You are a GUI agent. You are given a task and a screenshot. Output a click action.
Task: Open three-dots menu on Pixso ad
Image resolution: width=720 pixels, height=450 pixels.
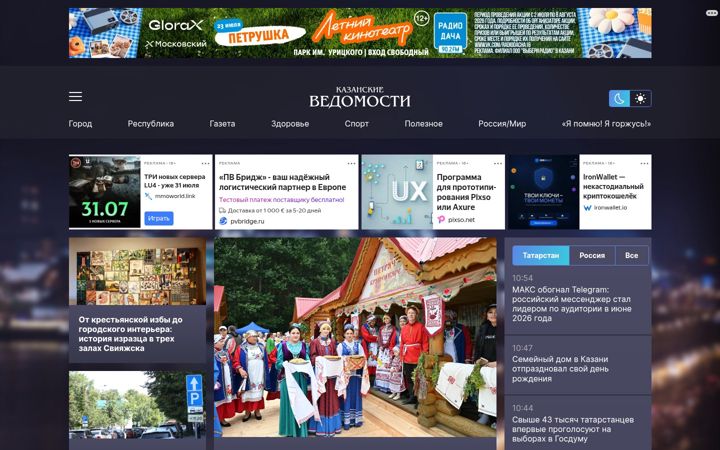498,163
